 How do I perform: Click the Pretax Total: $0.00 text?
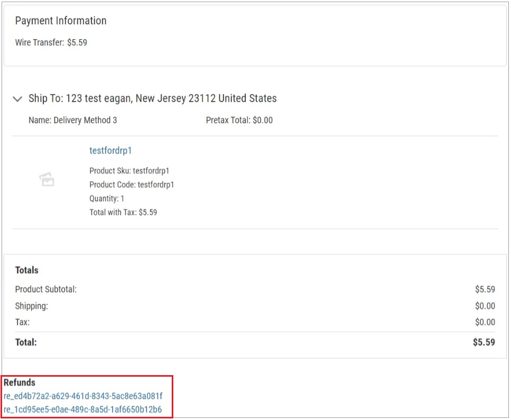pos(239,120)
